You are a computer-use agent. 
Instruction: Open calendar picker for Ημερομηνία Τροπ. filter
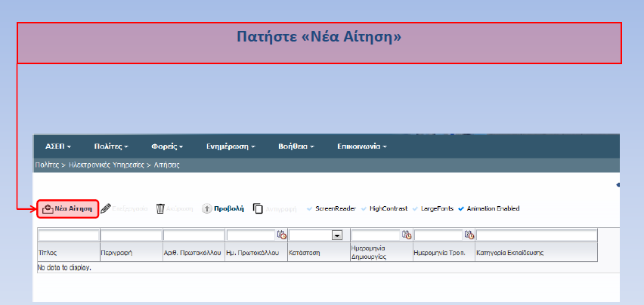(469, 235)
